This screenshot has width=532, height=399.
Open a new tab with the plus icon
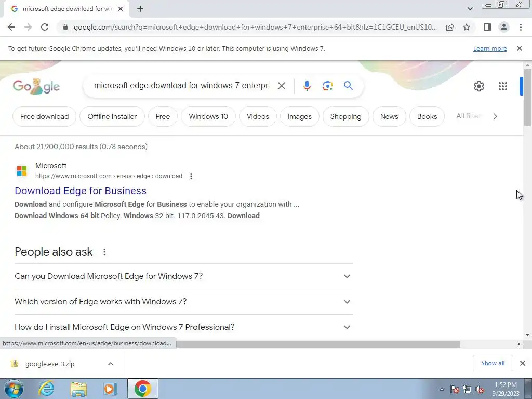pyautogui.click(x=140, y=9)
